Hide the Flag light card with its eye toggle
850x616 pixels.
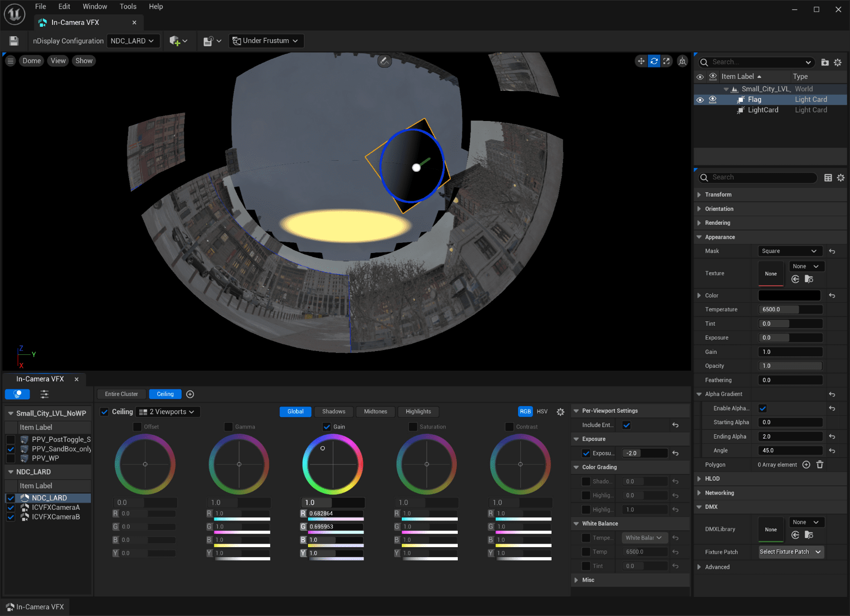coord(700,99)
